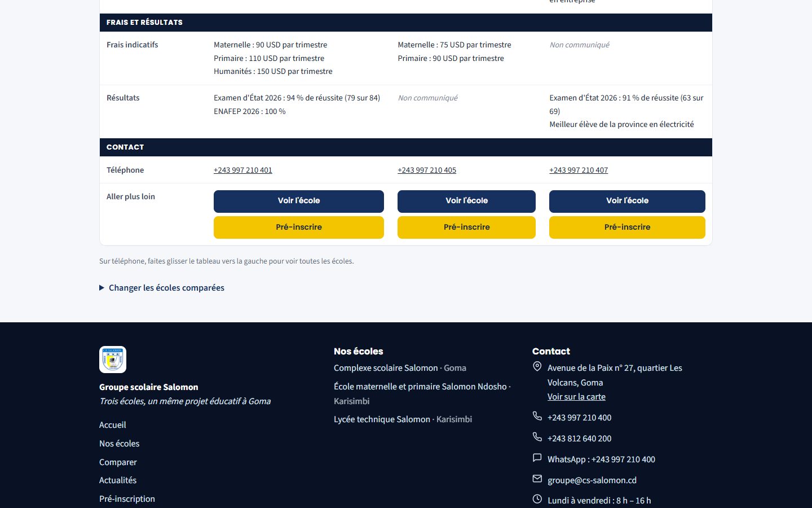Open the WhatsApp : +243 997 210 400 link
This screenshot has width=812, height=508.
[x=601, y=459]
